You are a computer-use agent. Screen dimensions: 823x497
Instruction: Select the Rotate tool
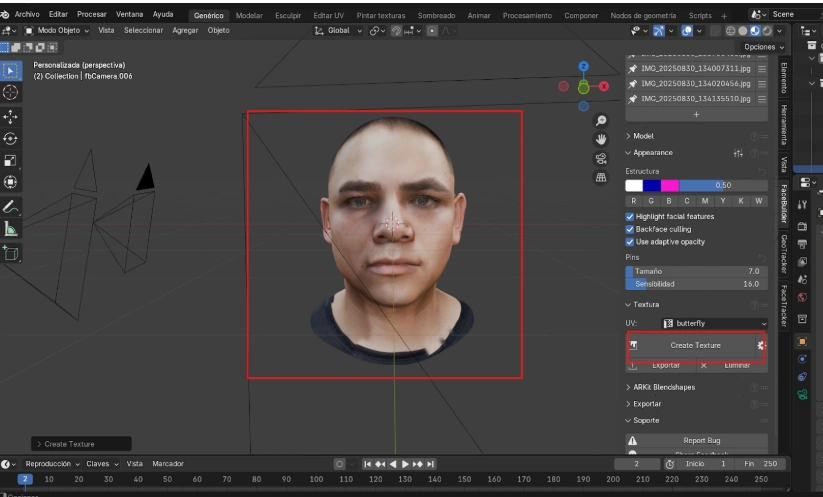(10, 139)
